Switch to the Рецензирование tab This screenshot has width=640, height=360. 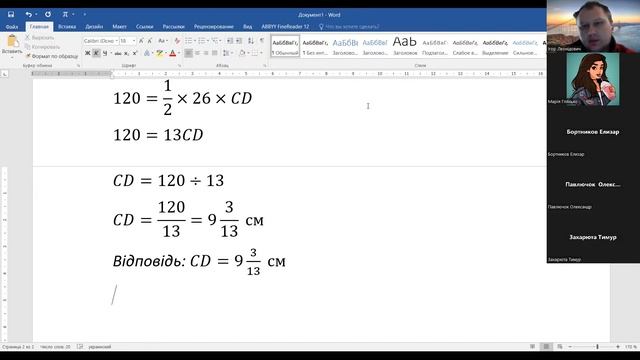[213, 27]
